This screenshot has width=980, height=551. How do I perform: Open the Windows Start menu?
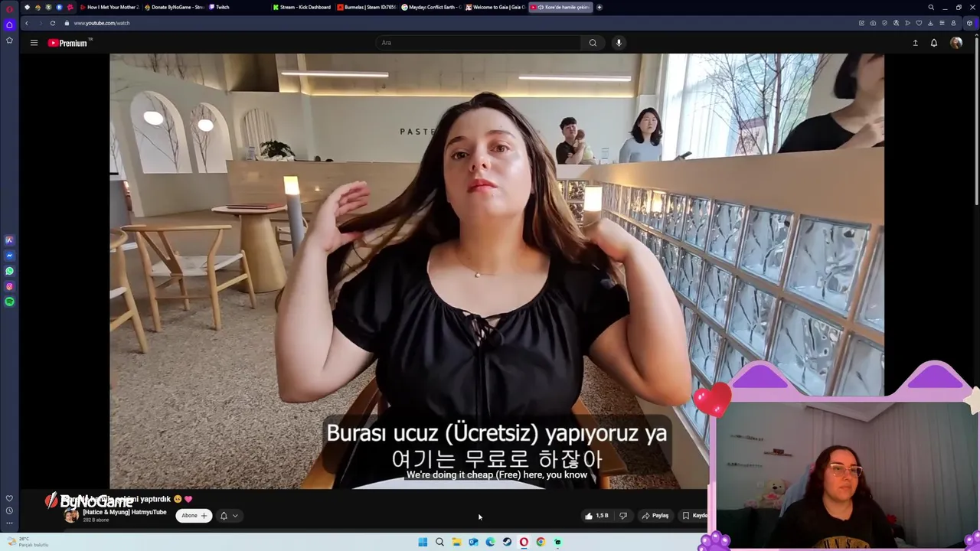423,542
